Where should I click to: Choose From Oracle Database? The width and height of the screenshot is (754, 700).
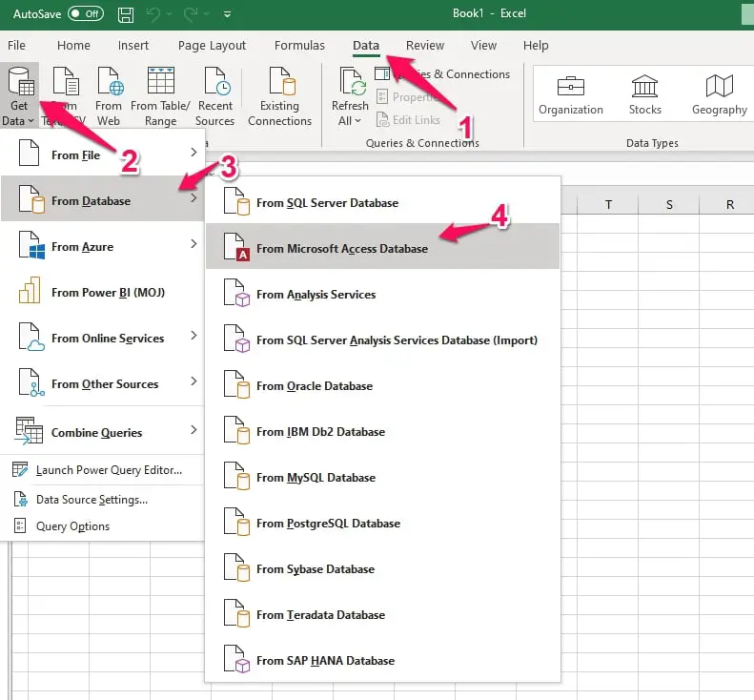[383, 385]
